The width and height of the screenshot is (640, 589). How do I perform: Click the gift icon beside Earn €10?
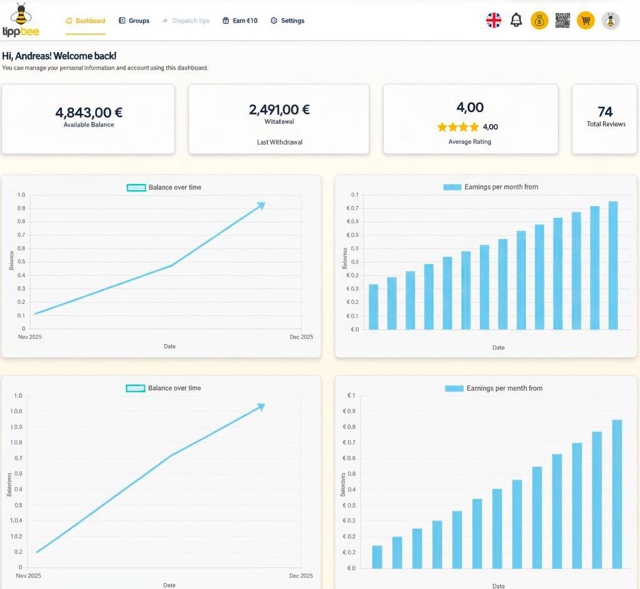226,21
